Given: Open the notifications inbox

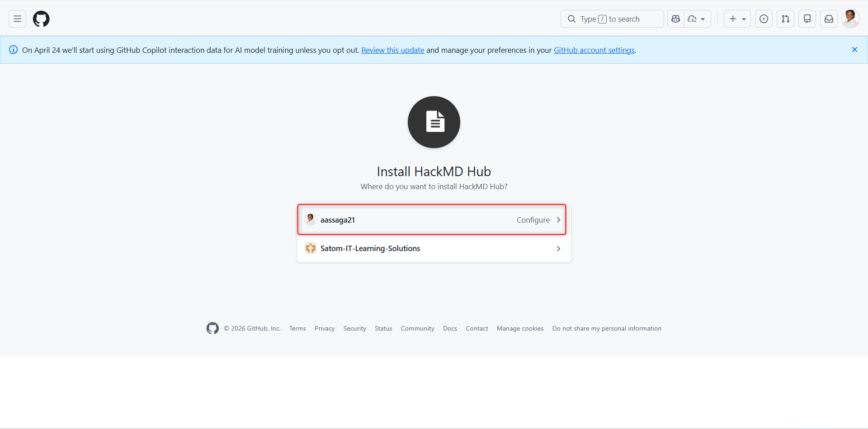Looking at the screenshot, I should [x=829, y=19].
